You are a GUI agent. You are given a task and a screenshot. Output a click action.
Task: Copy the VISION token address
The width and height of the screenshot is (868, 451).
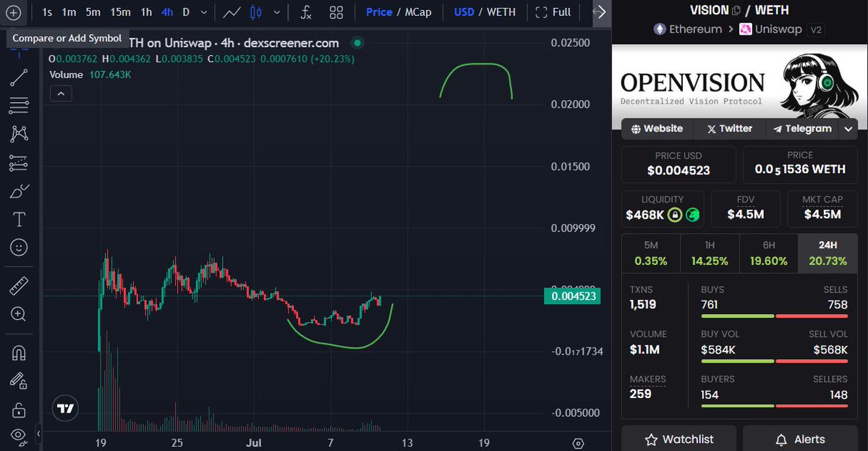pos(736,11)
